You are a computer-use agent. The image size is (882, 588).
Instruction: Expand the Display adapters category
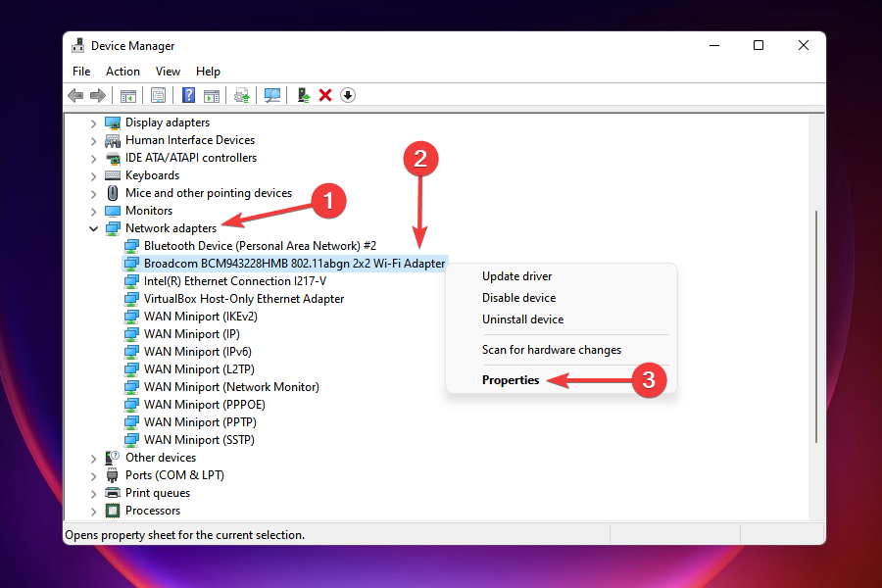click(93, 122)
